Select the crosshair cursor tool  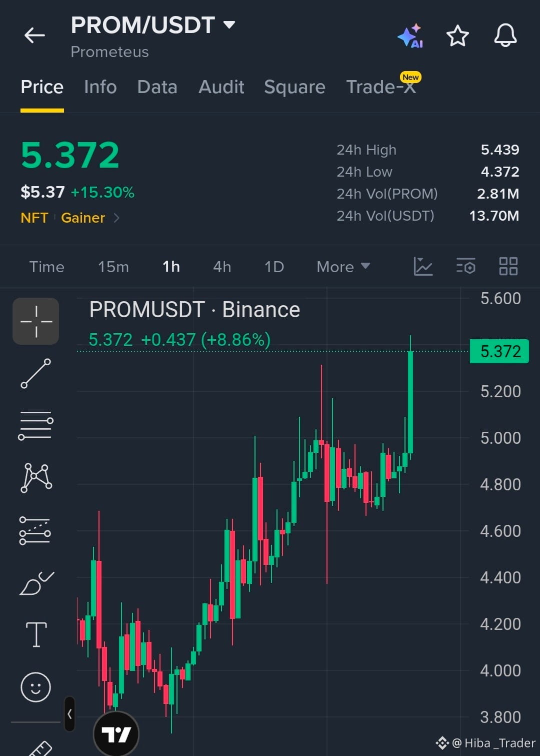(36, 321)
